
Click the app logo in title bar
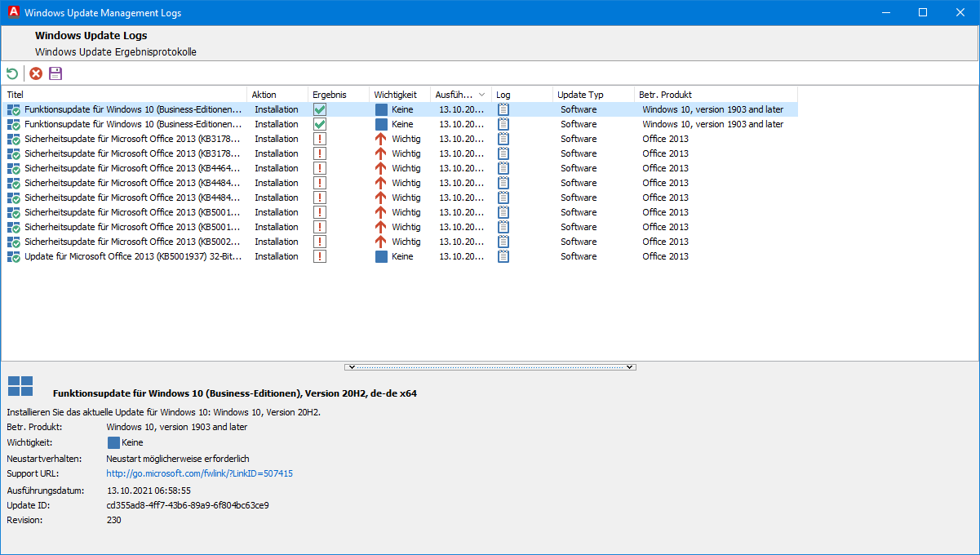12,12
